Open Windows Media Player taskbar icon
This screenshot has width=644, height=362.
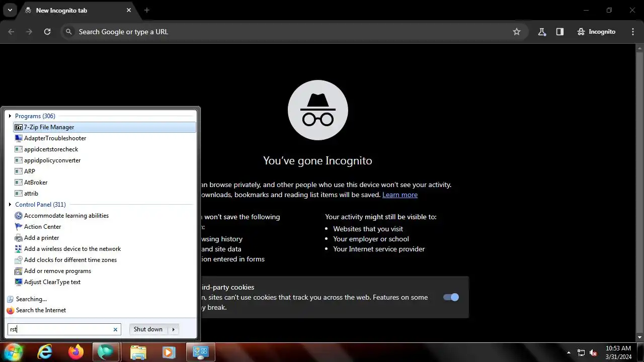(x=170, y=352)
